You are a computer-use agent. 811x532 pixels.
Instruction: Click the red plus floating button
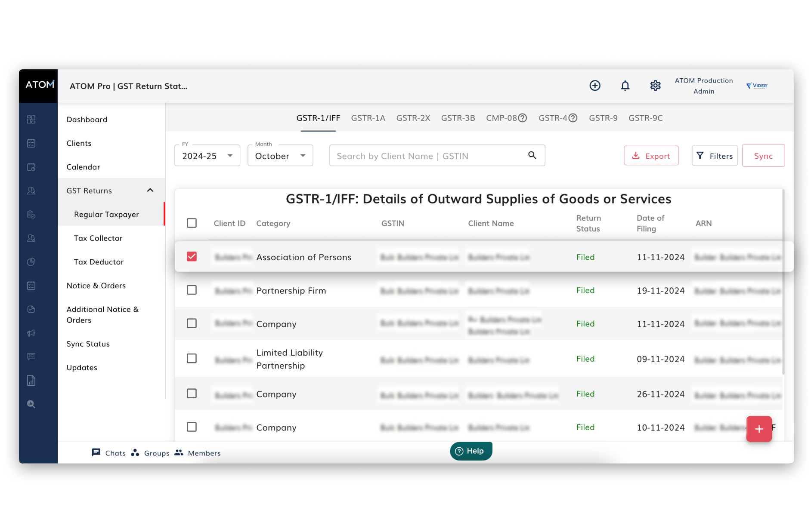coord(759,429)
